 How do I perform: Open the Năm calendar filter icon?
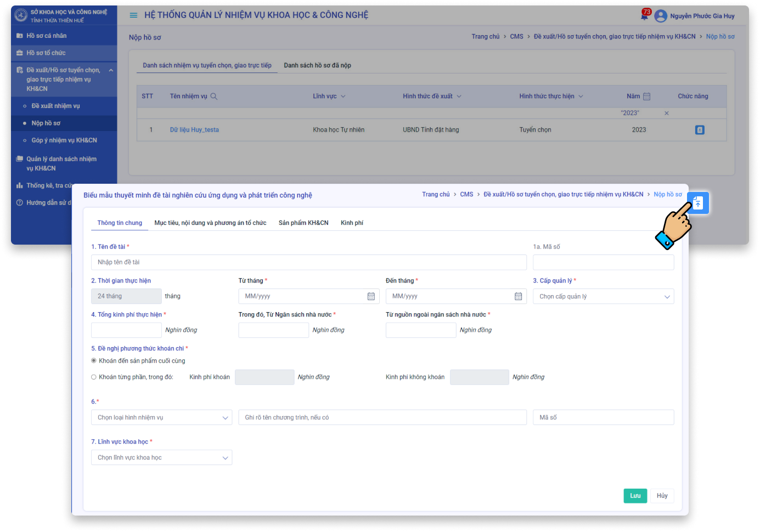coord(646,97)
